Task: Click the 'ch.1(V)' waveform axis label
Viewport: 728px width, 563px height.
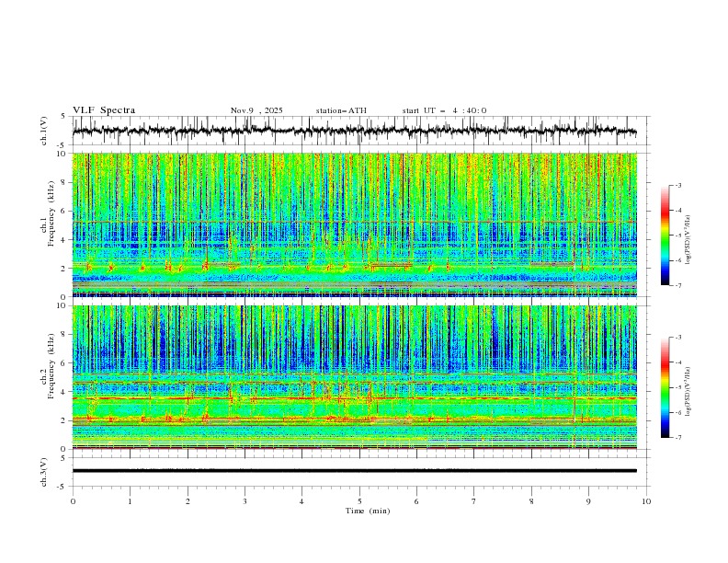Action: point(44,131)
